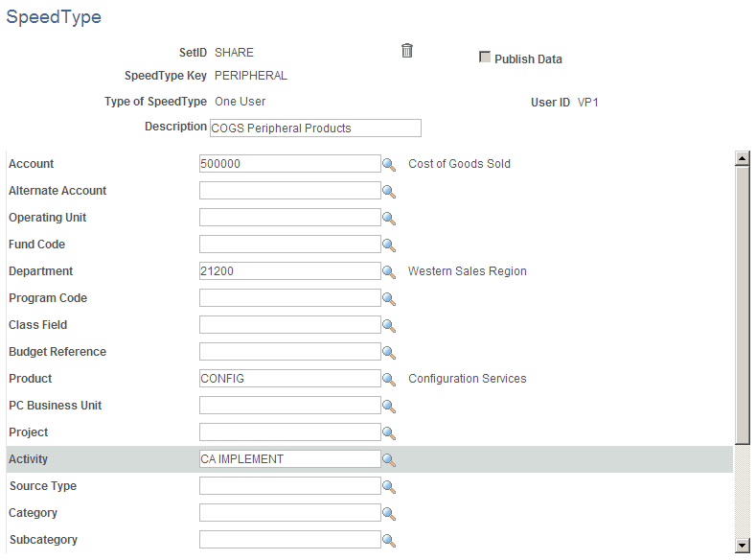The width and height of the screenshot is (756, 560).
Task: Focus the Budget Reference input box
Action: pos(289,352)
